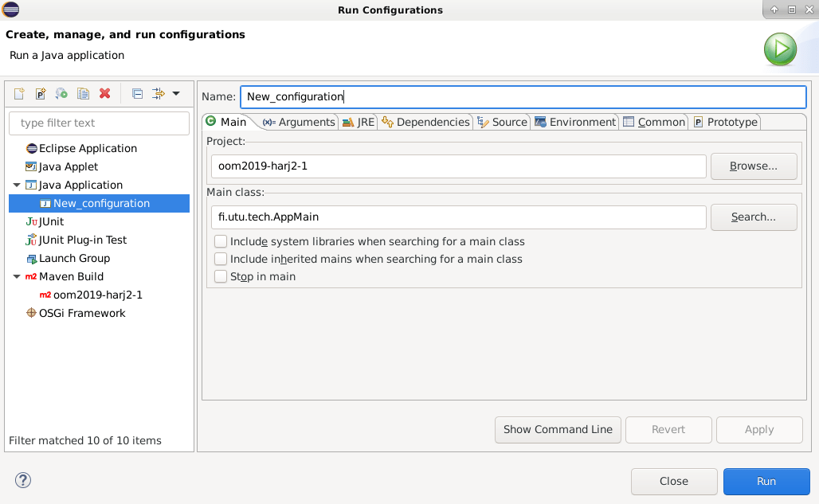Open the Arguments tab

click(299, 122)
